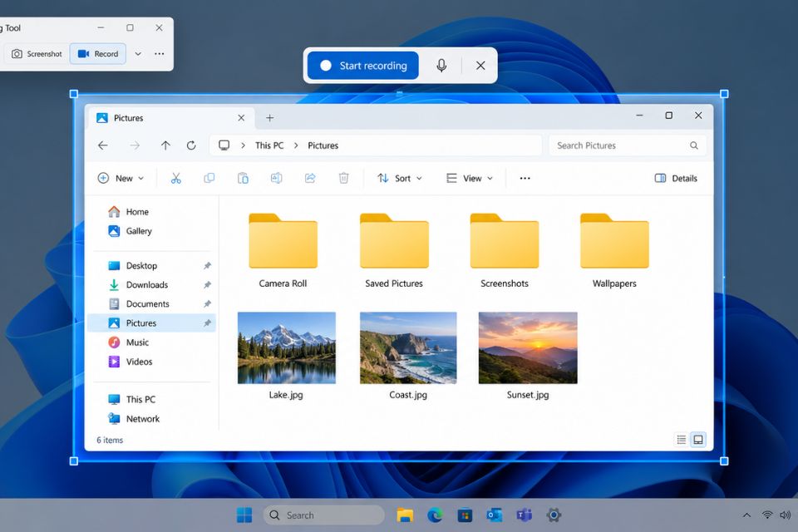This screenshot has height=532, width=798.
Task: Click the pin icon beside Downloads
Action: pos(207,284)
